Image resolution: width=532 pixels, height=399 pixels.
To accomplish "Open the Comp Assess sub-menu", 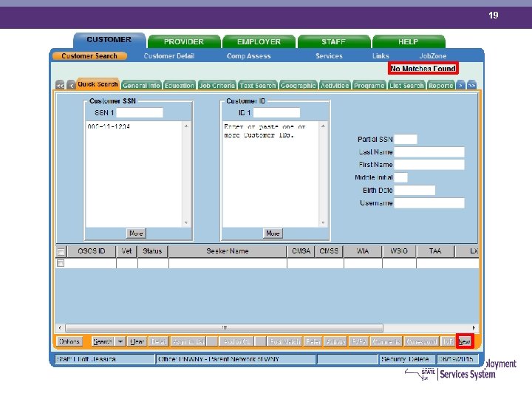I will (x=249, y=56).
